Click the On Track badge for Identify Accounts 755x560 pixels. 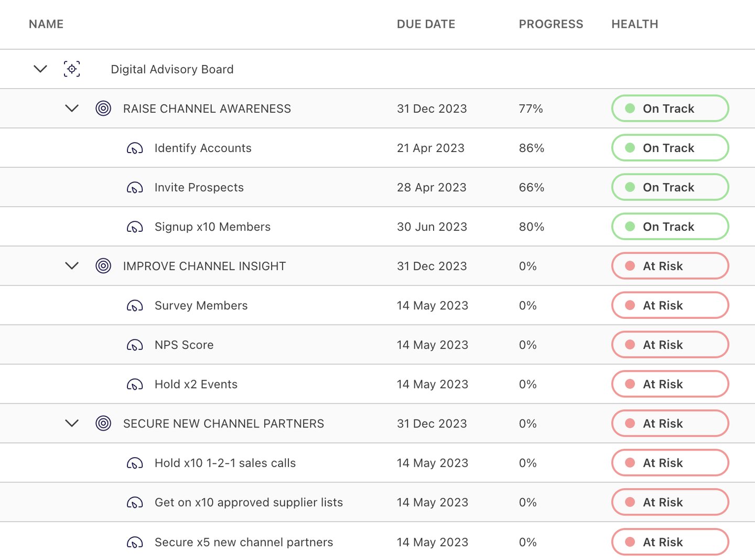click(x=670, y=148)
